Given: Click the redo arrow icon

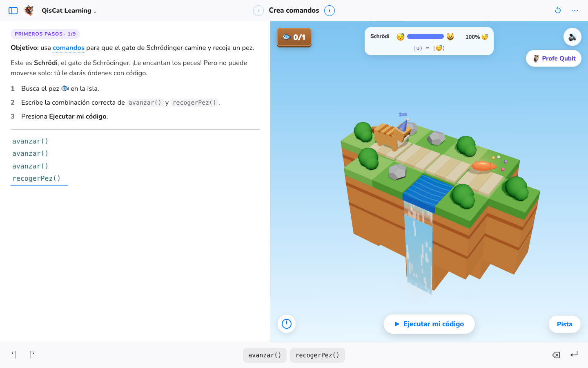Looking at the screenshot, I should click(32, 355).
